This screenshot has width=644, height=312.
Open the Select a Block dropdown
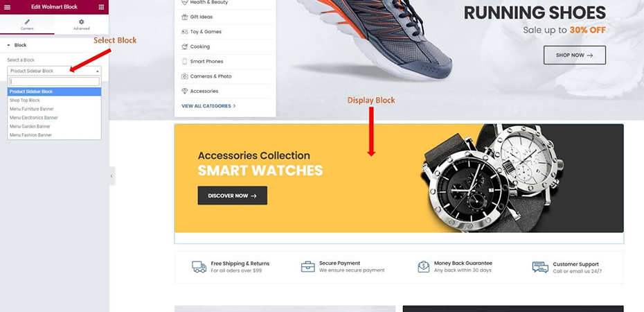click(x=54, y=71)
